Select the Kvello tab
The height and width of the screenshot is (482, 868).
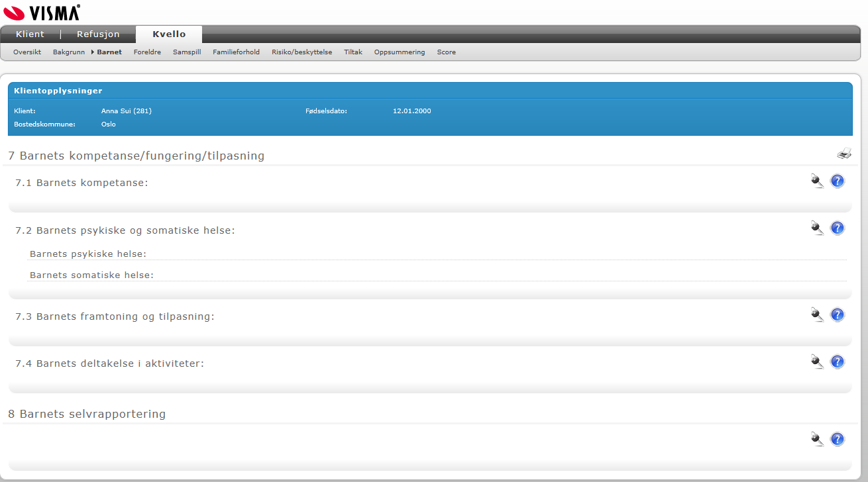pyautogui.click(x=169, y=34)
